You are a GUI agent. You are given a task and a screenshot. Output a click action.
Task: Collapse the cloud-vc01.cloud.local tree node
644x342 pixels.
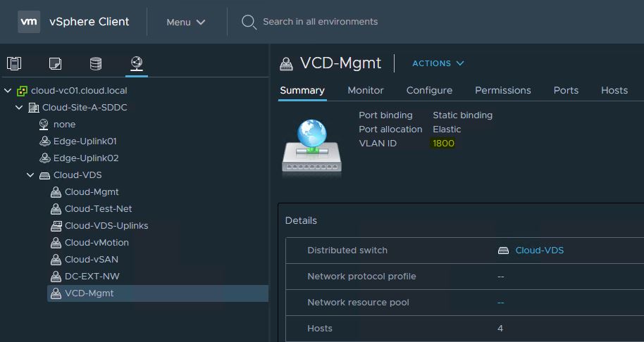coord(8,91)
